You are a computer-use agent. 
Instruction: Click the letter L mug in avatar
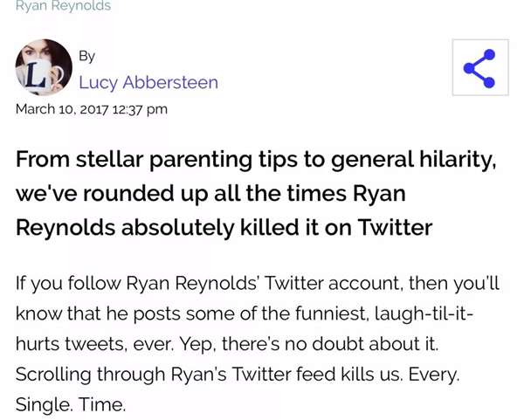tap(39, 74)
